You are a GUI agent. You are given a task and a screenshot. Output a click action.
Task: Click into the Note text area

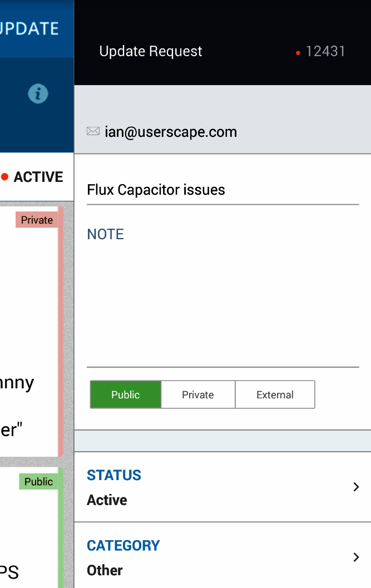[x=222, y=300]
